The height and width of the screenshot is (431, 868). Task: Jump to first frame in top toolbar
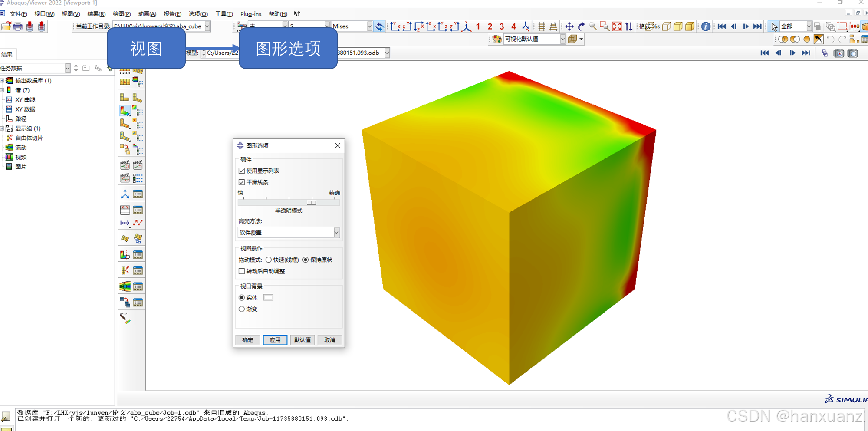pos(722,26)
